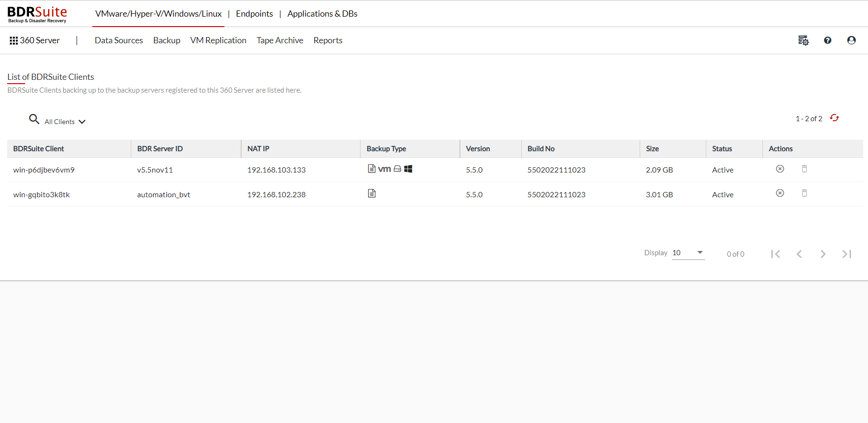The image size is (868, 423).
Task: Go to first page of results
Action: point(775,254)
